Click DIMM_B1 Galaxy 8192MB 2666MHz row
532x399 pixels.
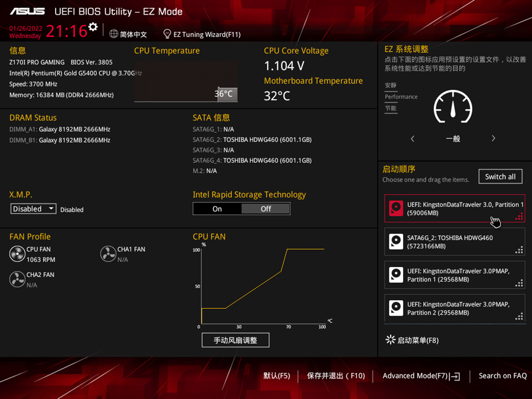tap(60, 140)
